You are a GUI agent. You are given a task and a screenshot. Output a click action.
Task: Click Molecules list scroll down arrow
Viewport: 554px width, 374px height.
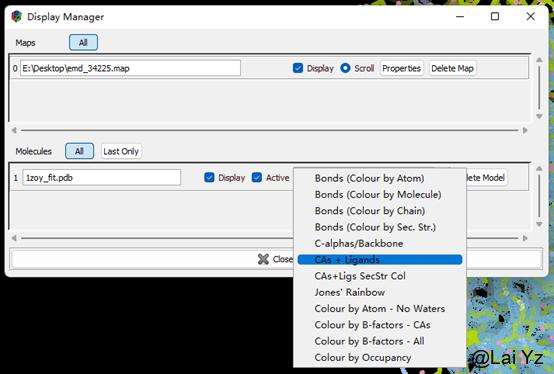[539, 224]
